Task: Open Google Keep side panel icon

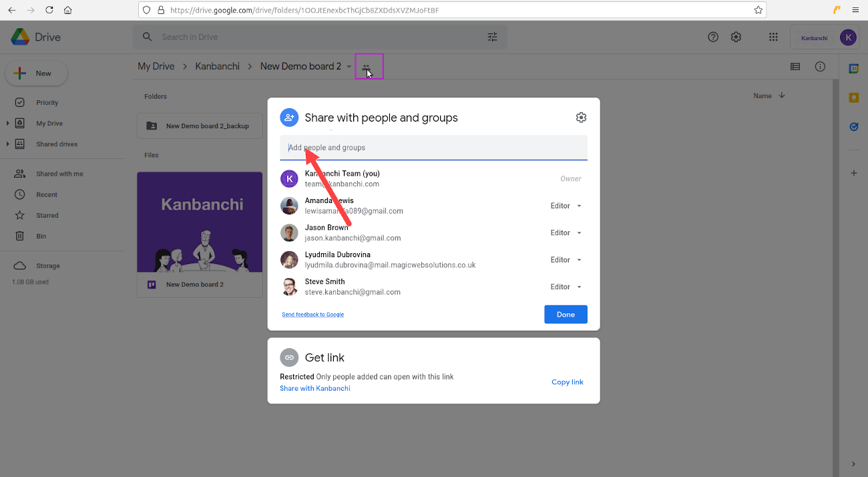Action: point(853,98)
